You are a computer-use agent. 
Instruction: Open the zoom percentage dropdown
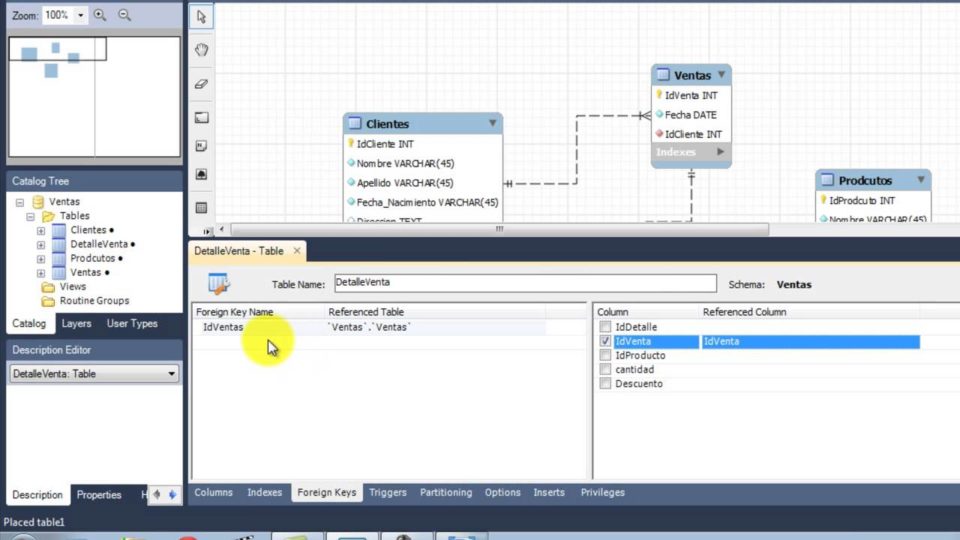(80, 15)
